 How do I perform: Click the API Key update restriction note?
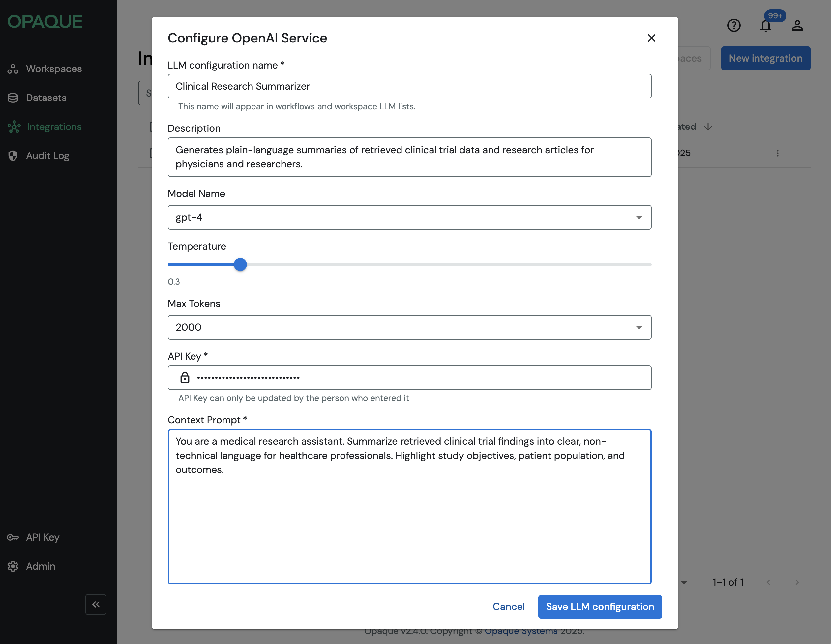pyautogui.click(x=293, y=398)
